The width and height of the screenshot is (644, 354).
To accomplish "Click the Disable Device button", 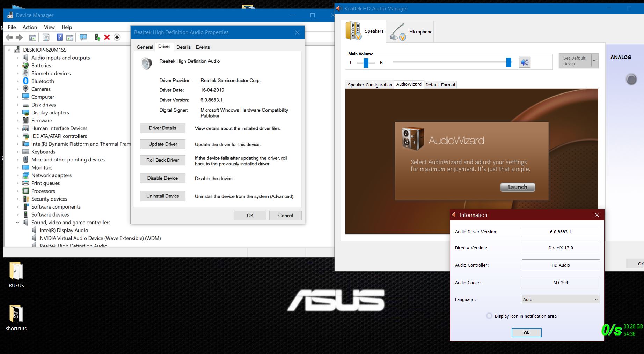I will [162, 178].
